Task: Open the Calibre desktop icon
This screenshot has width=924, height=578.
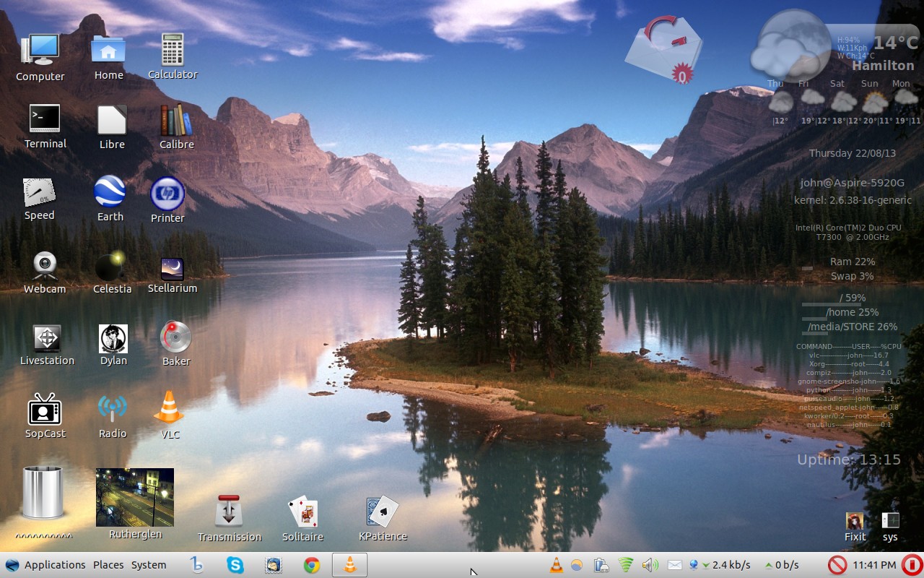Action: 176,121
